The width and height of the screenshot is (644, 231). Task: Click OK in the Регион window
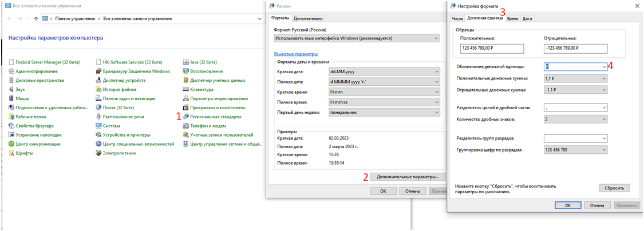click(383, 191)
